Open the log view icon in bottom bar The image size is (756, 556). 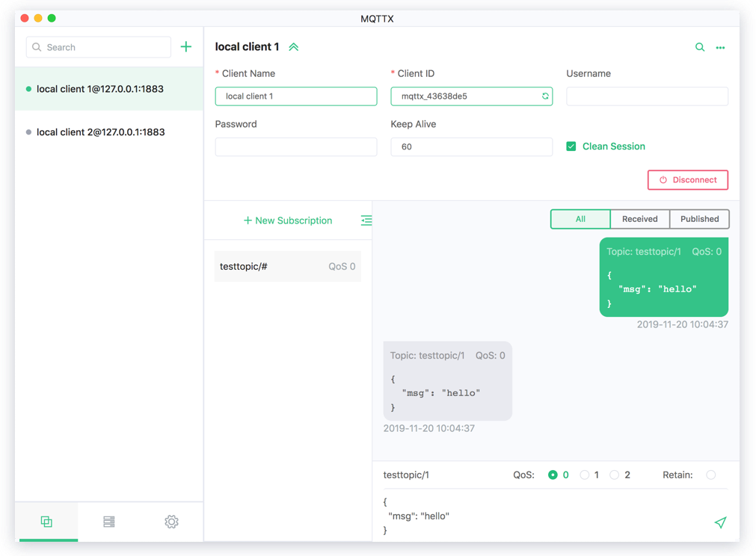tap(109, 522)
